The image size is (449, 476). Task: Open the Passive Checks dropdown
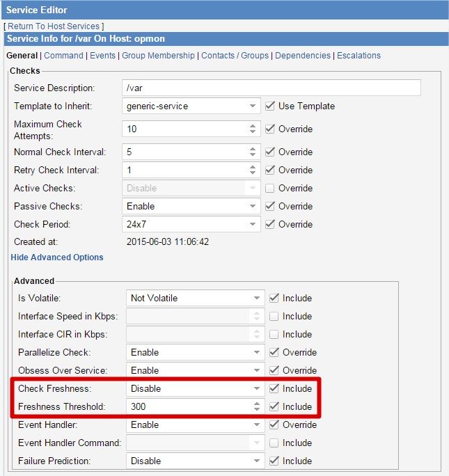[191, 206]
